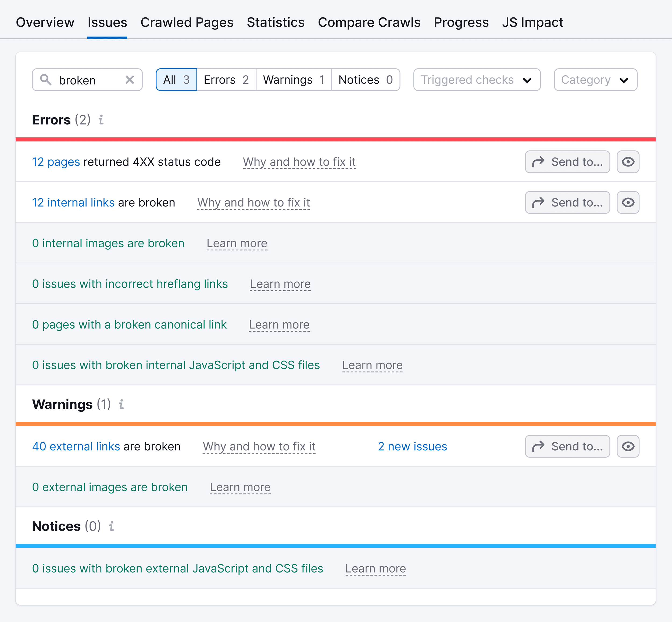672x622 pixels.
Task: Open the JS Impact tab
Action: click(x=532, y=23)
